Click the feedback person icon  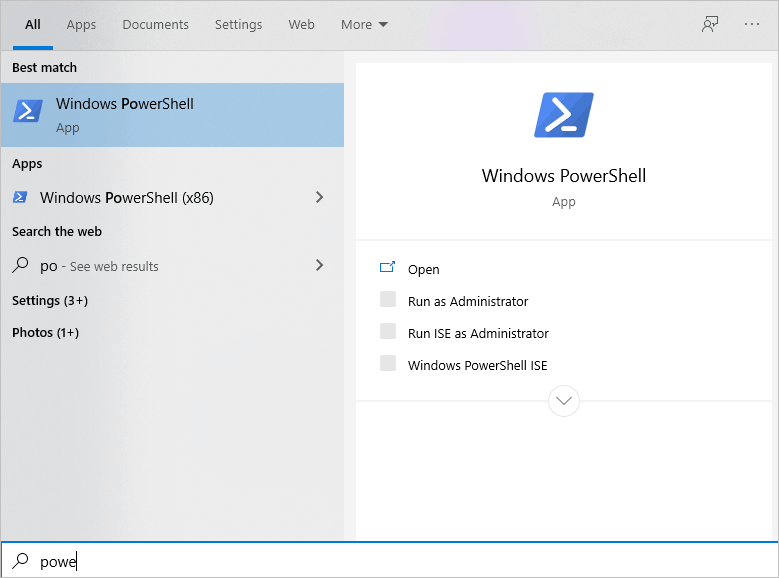click(x=709, y=24)
